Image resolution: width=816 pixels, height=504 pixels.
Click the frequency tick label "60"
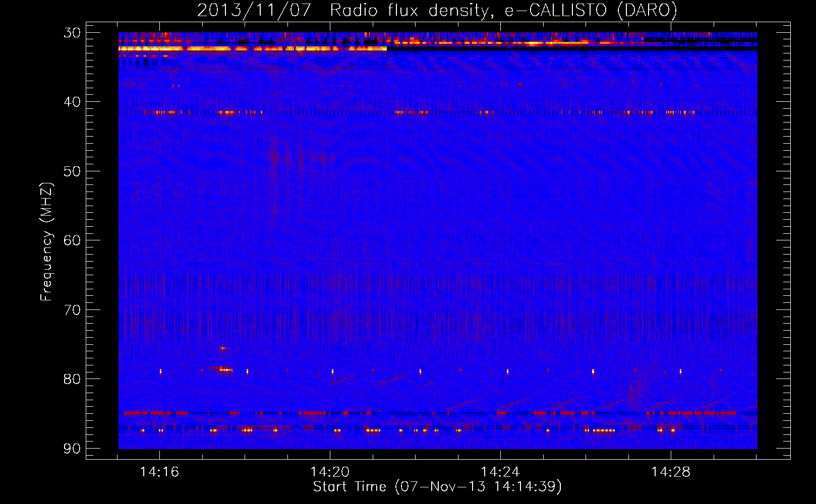(72, 240)
